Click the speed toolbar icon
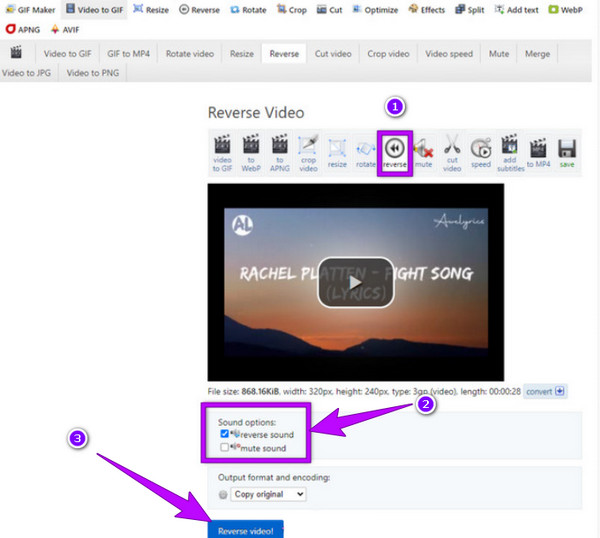 coord(481,153)
